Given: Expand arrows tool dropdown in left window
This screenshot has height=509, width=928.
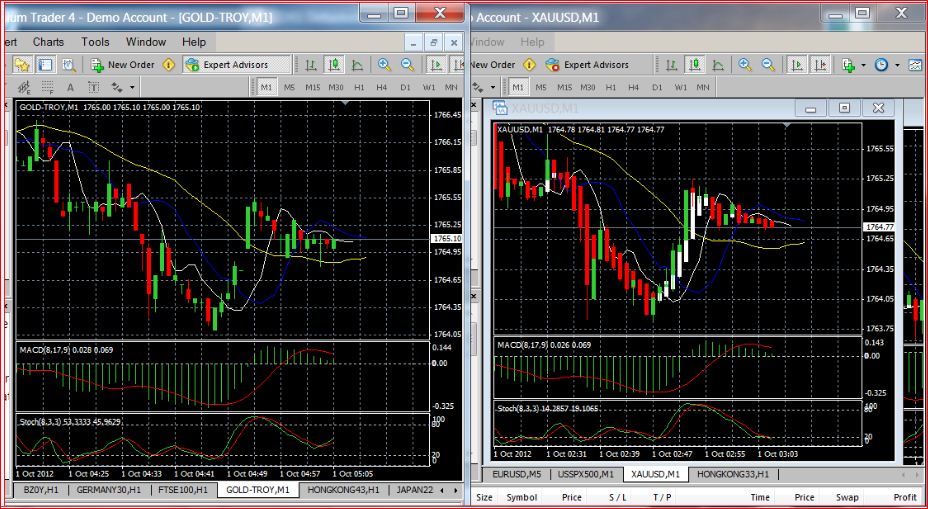Looking at the screenshot, I should [x=132, y=88].
